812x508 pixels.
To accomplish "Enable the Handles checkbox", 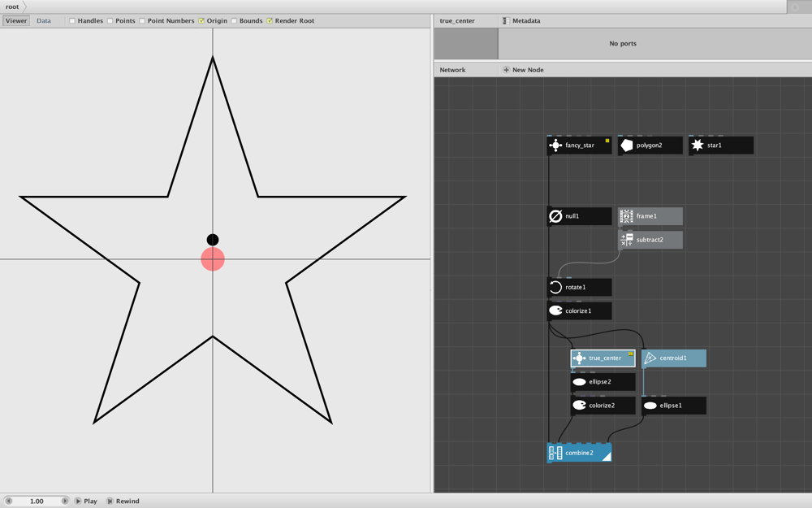I will (x=72, y=21).
